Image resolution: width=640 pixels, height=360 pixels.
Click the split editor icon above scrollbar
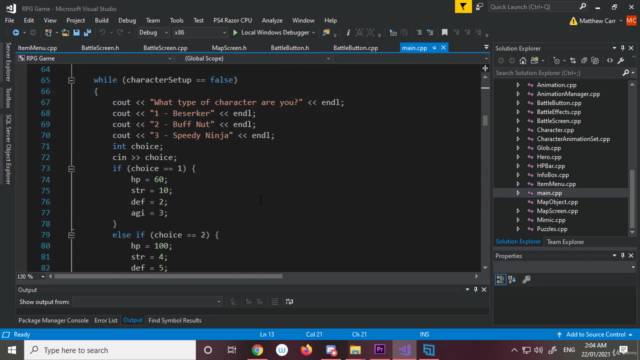tap(485, 68)
